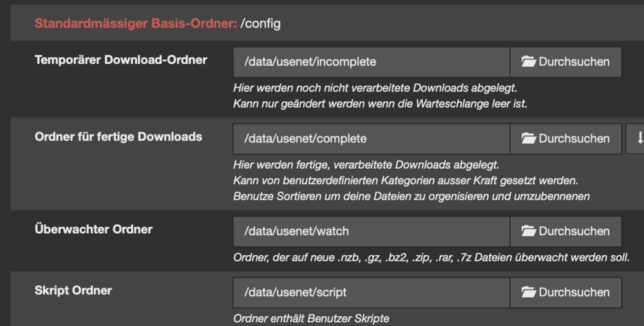
Task: Open Durchsuchen for fertige Downloads folder
Action: pos(565,139)
